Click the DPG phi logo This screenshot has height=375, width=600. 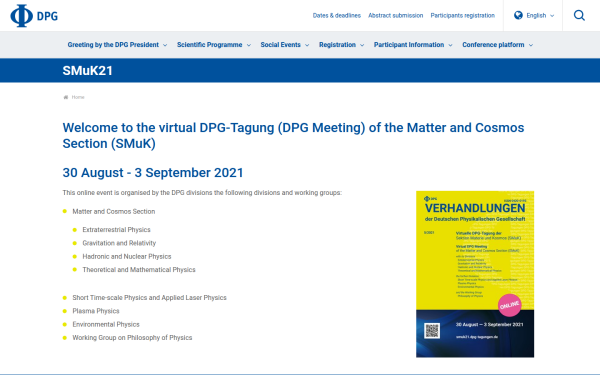(34, 16)
